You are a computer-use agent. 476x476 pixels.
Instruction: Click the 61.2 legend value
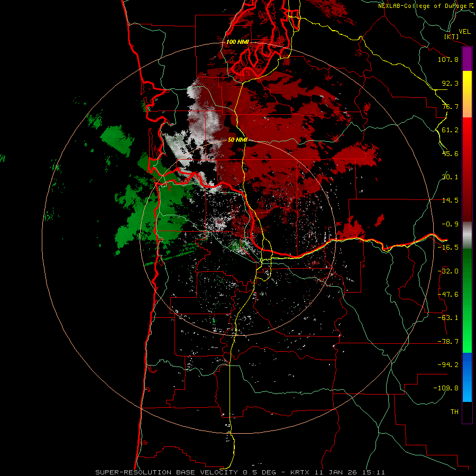pos(450,130)
